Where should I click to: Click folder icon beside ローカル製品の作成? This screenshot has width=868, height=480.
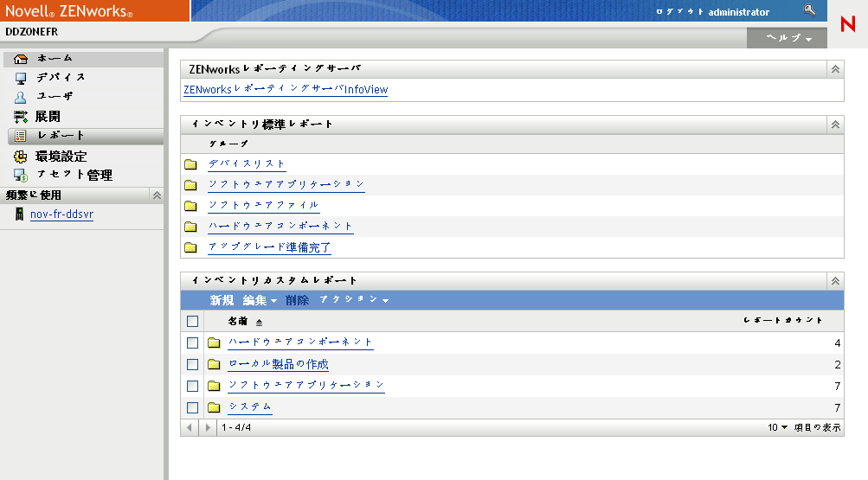[214, 364]
